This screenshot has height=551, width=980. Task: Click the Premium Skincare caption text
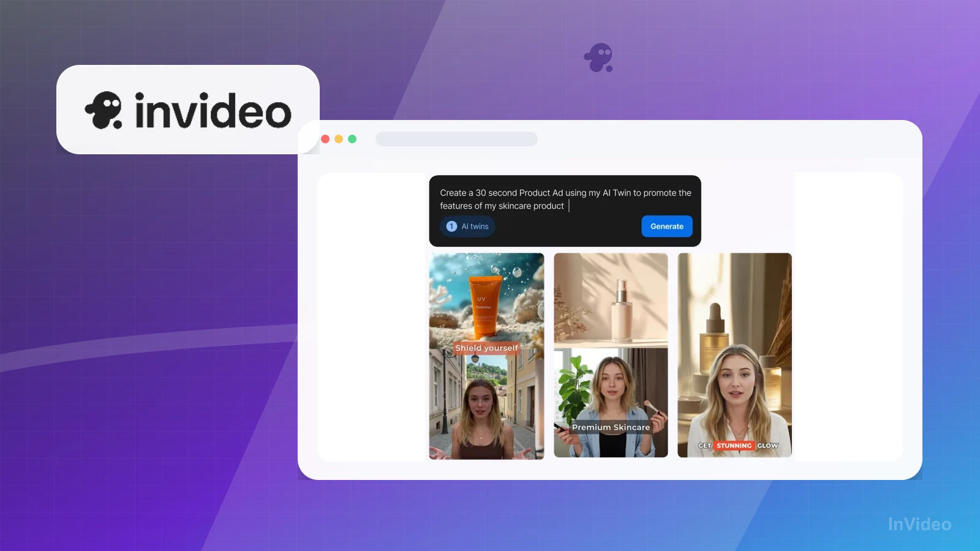tap(611, 427)
